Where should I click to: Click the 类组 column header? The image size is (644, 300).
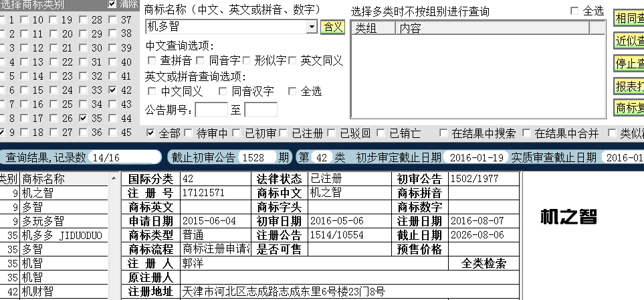tap(374, 28)
